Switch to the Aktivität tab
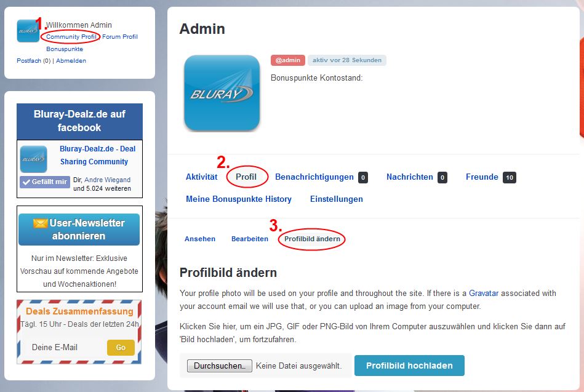The image size is (584, 392). [x=201, y=177]
